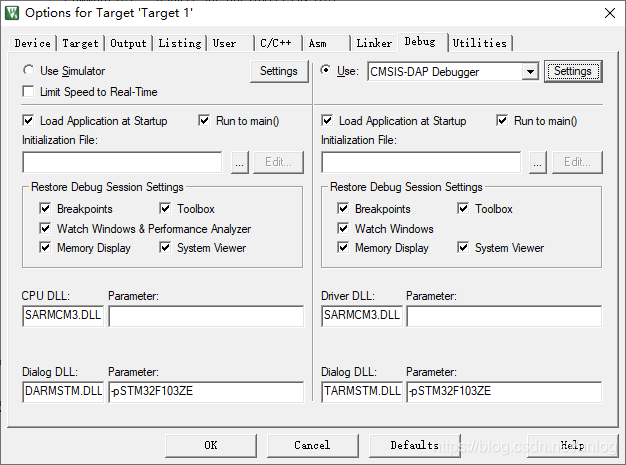This screenshot has height=465, width=626.
Task: Open the Linker tab
Action: (x=374, y=43)
